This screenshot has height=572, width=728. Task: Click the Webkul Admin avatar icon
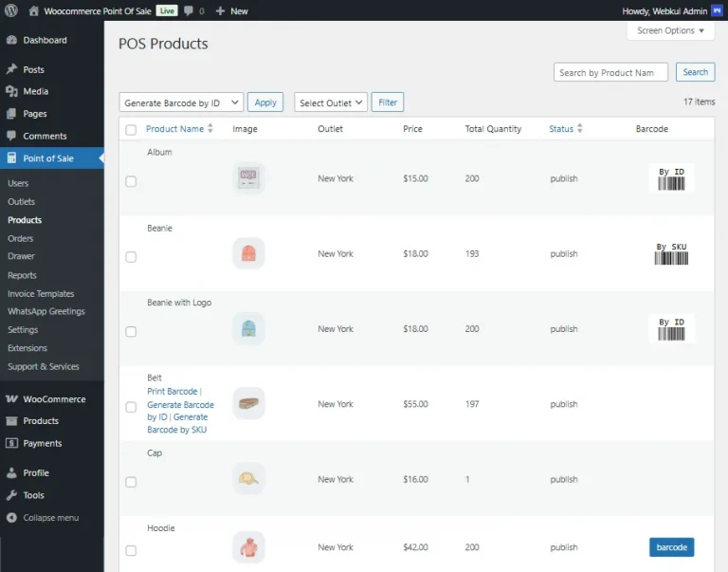click(x=718, y=10)
